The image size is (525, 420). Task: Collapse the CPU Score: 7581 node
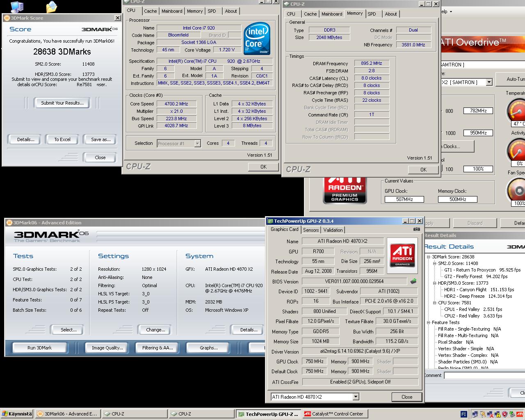[x=435, y=303]
